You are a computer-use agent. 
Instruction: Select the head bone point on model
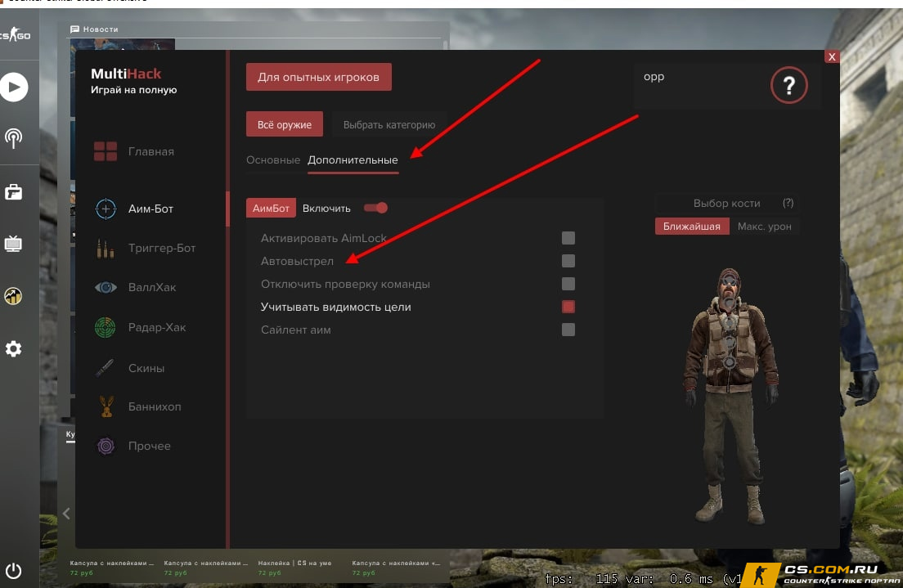point(729,283)
